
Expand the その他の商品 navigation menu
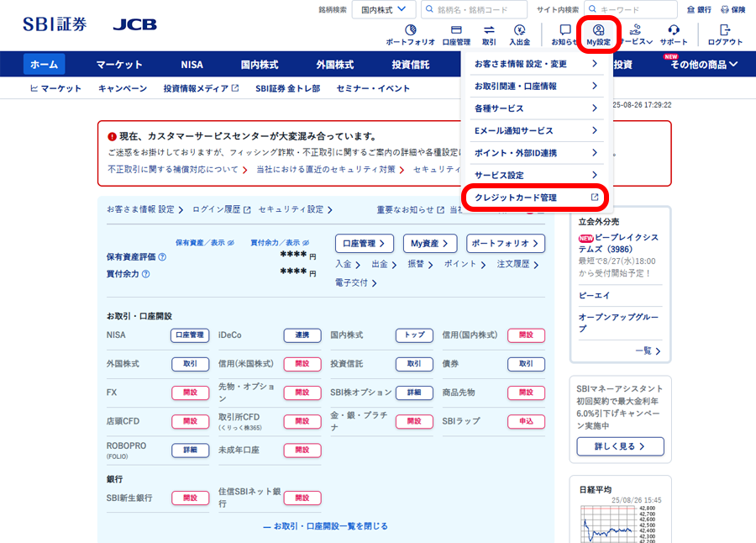coord(704,65)
